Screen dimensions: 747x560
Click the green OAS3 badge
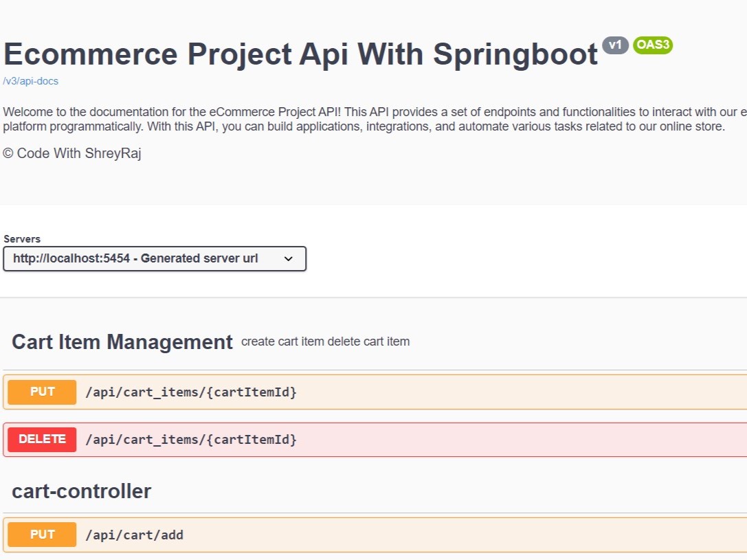pos(652,45)
